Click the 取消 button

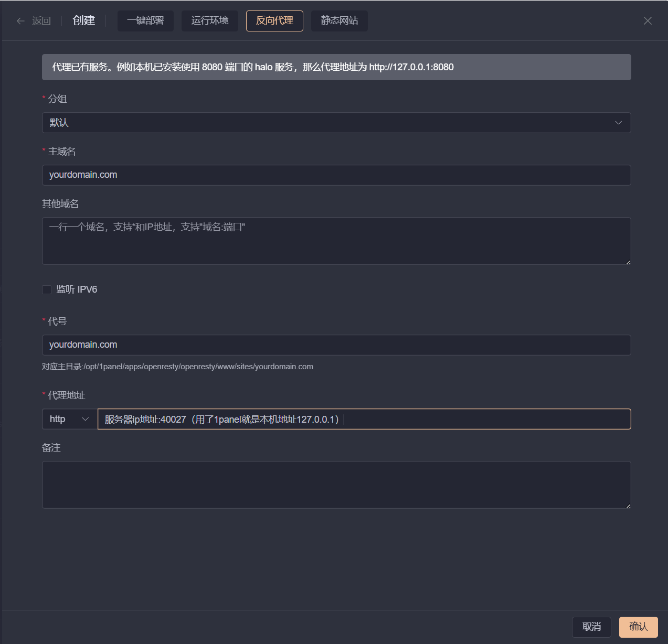coord(591,627)
